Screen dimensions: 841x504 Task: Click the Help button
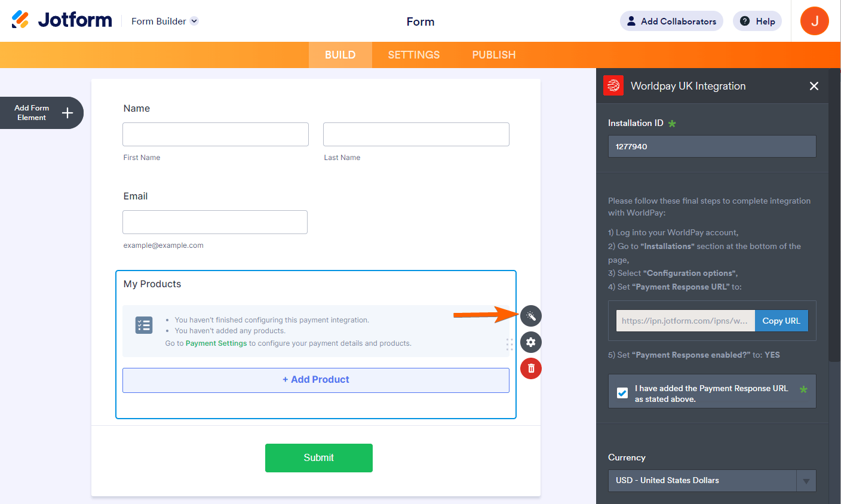tap(757, 21)
